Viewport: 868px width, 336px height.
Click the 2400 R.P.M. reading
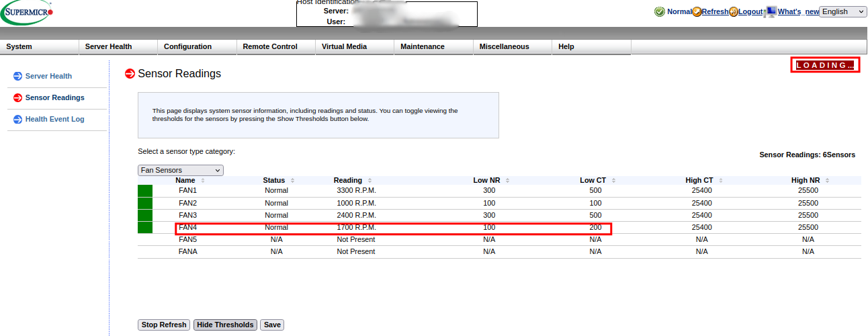pyautogui.click(x=356, y=215)
